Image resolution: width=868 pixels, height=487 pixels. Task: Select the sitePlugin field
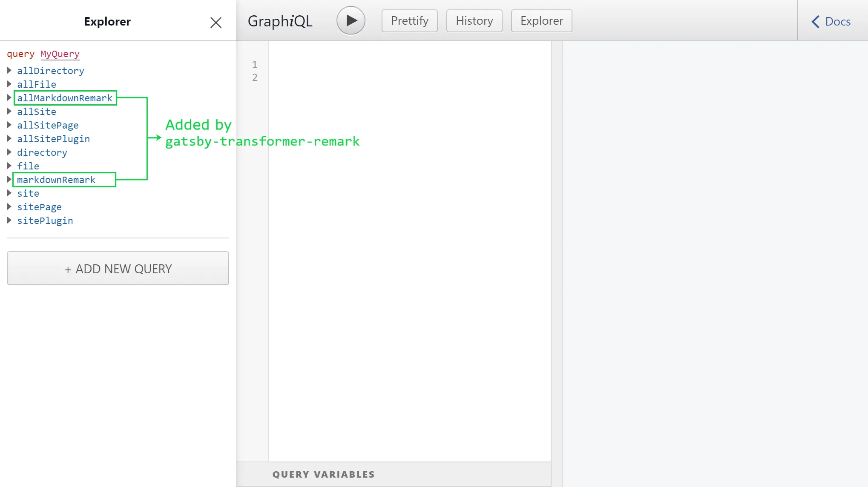coord(45,221)
